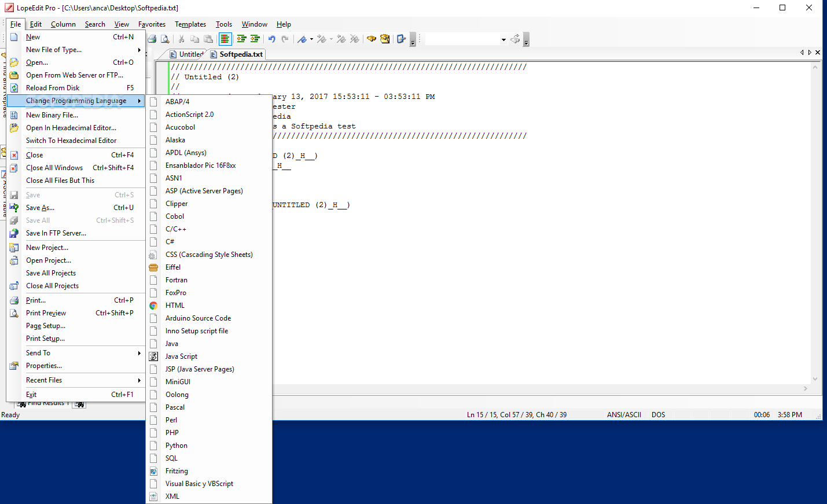
Task: Click the New Project menu entry
Action: point(76,248)
